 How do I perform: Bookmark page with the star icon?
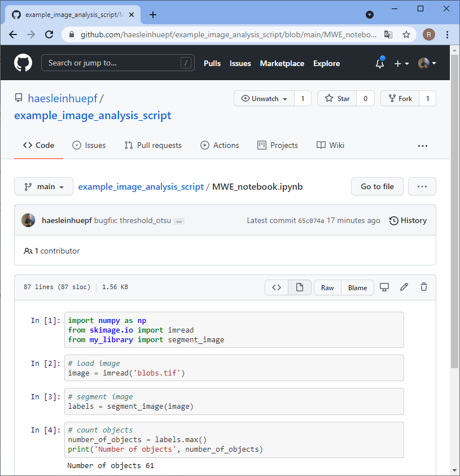pos(406,34)
